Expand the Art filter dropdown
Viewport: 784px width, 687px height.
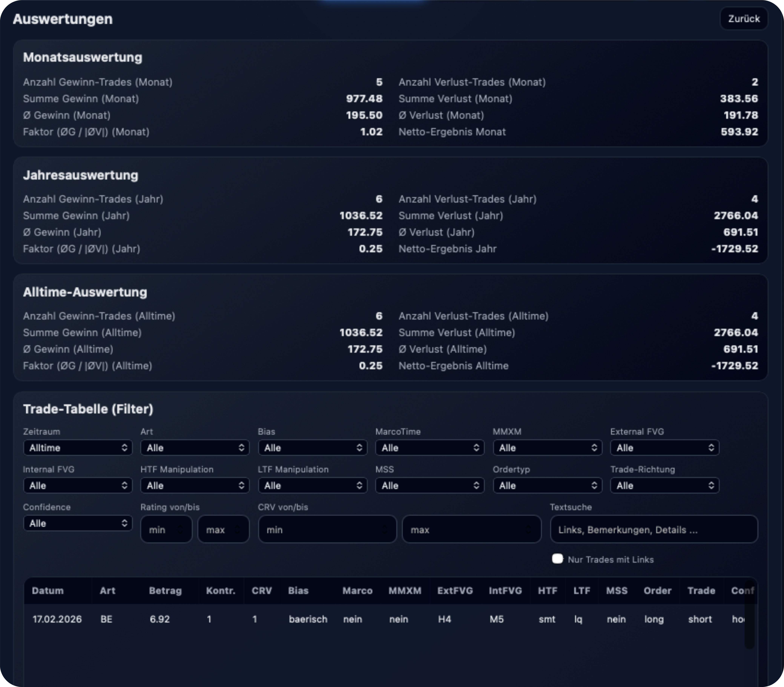point(195,447)
